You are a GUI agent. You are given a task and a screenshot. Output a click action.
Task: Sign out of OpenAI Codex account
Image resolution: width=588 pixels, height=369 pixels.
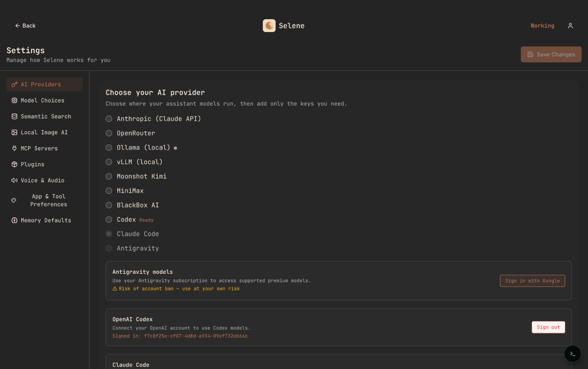(548, 327)
